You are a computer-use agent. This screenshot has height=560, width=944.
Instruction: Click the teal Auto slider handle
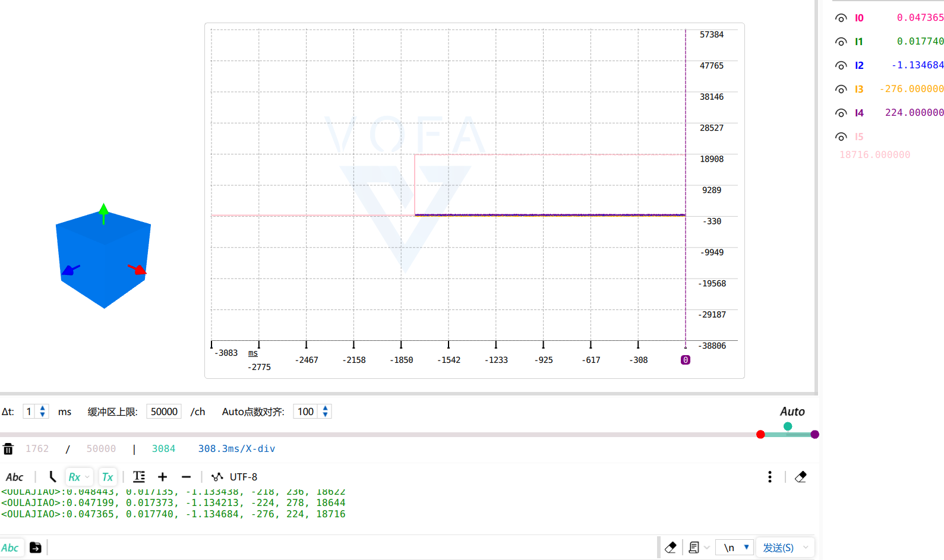(x=788, y=426)
